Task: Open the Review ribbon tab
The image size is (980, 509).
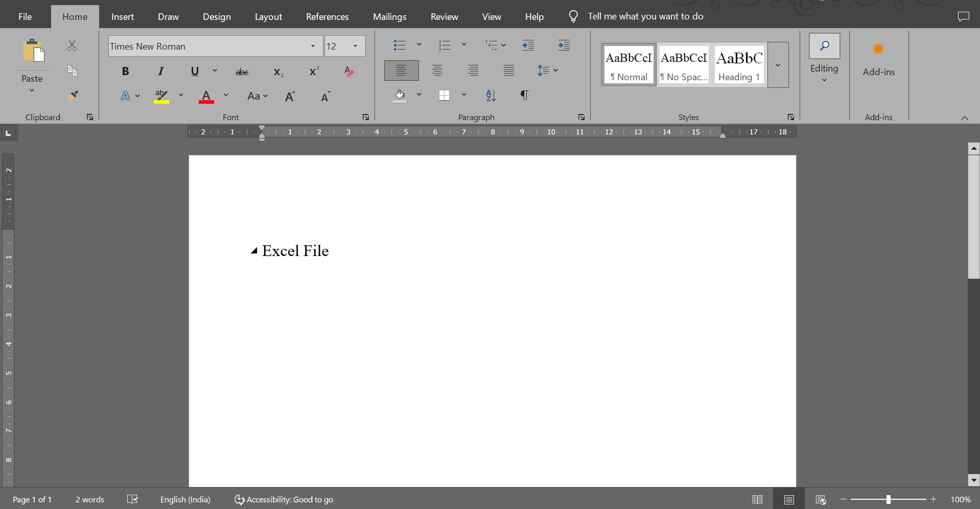Action: [x=444, y=16]
